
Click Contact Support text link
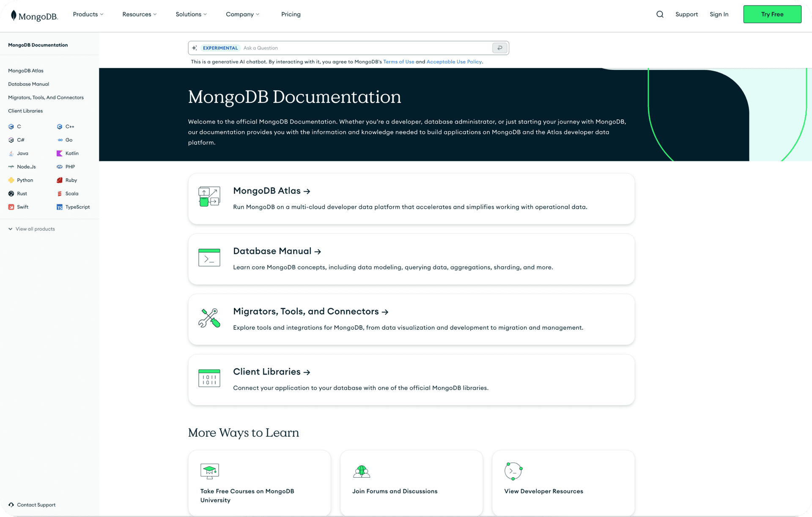coord(36,505)
